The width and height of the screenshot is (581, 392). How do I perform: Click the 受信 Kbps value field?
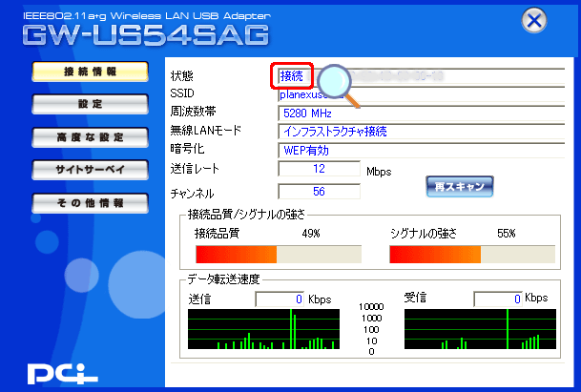(x=498, y=299)
